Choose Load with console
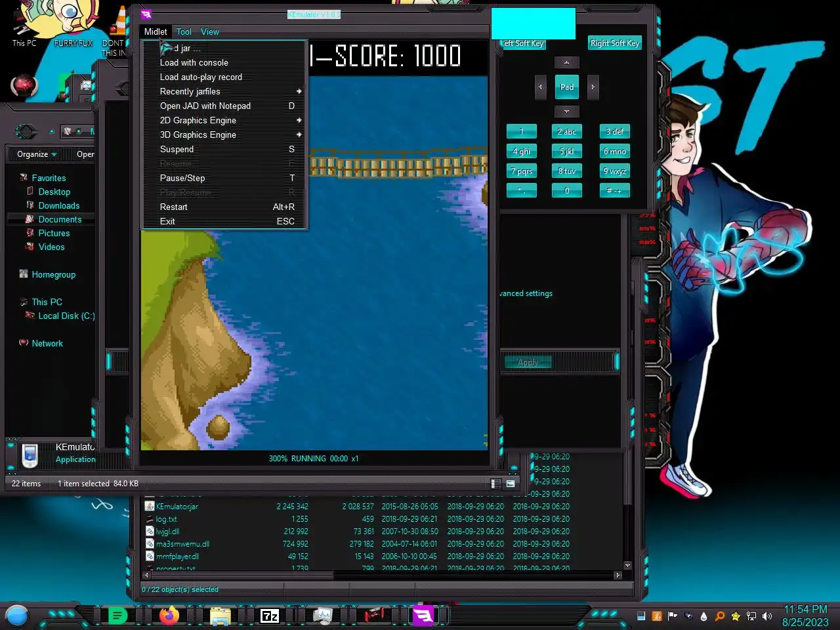 224,62
